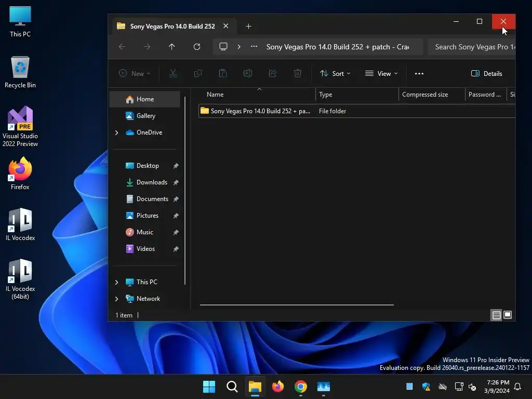The height and width of the screenshot is (399, 532).
Task: Open pinned Downloads folder
Action: 152,182
